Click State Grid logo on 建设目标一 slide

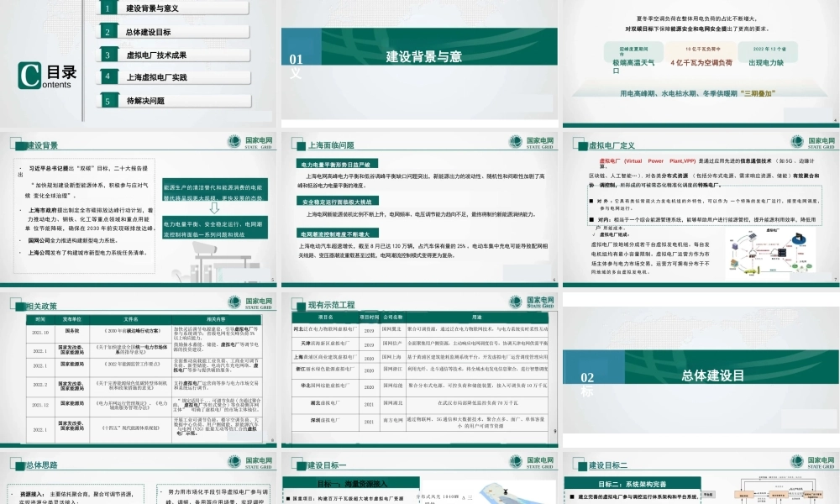[532, 462]
